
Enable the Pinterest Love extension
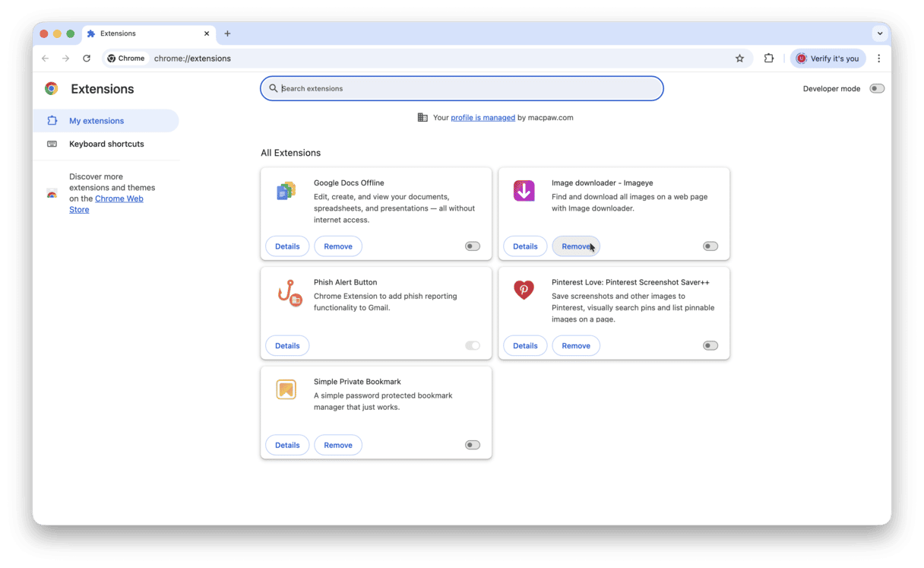[x=710, y=345]
